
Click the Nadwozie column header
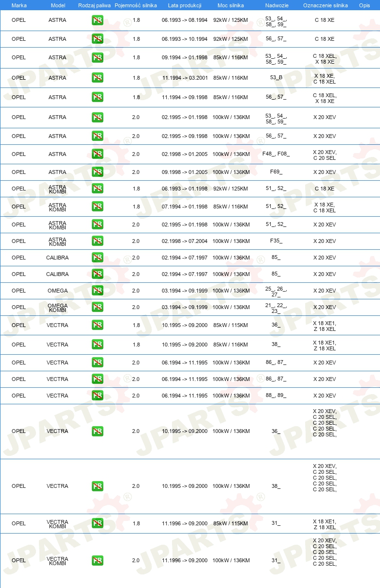click(x=276, y=5)
